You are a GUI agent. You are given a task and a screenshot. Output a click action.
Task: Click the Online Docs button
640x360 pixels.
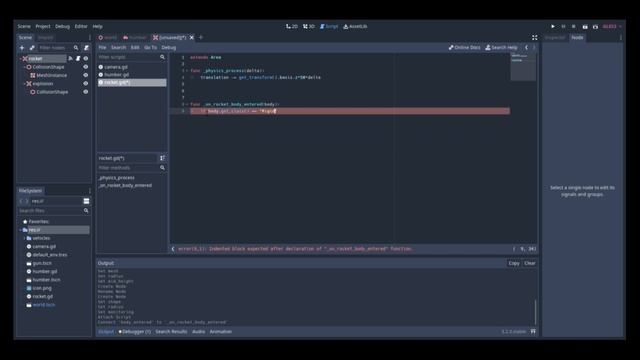[464, 48]
